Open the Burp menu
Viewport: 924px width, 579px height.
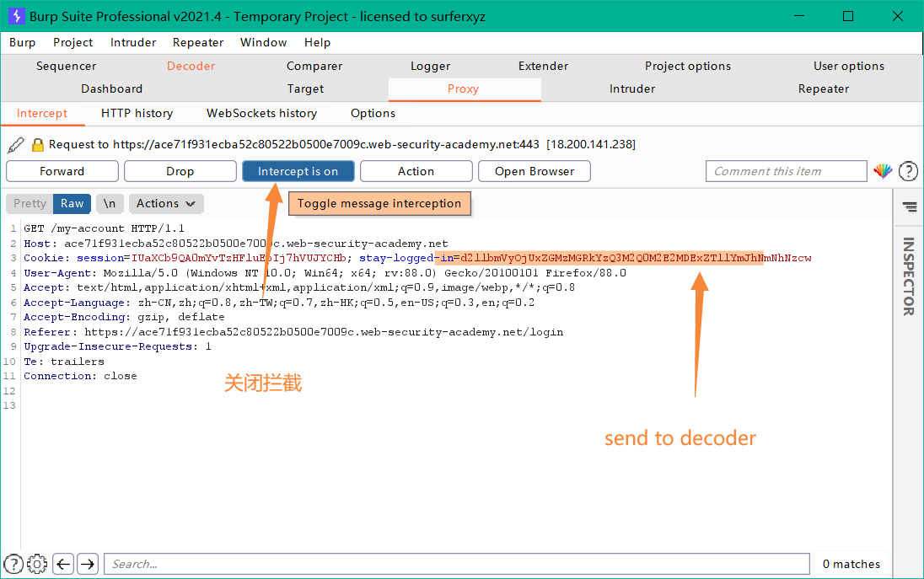[x=23, y=42]
